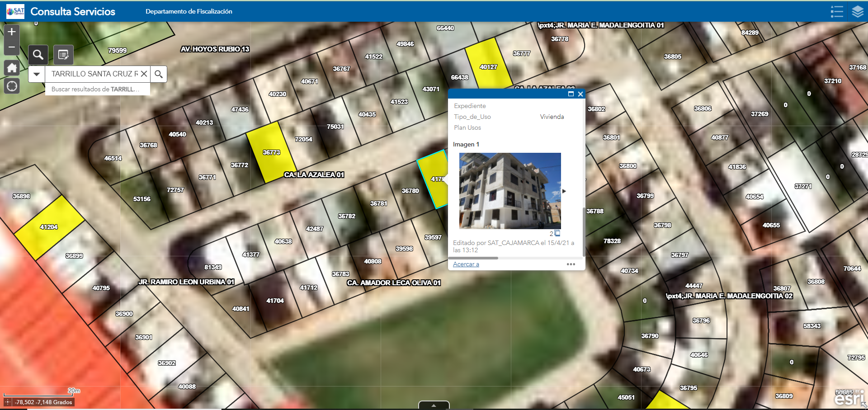The image size is (868, 410).
Task: Open the layer list panel
Action: tap(858, 11)
